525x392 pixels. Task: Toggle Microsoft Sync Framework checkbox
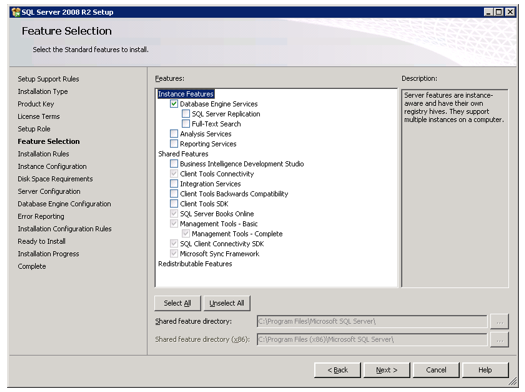click(x=174, y=254)
